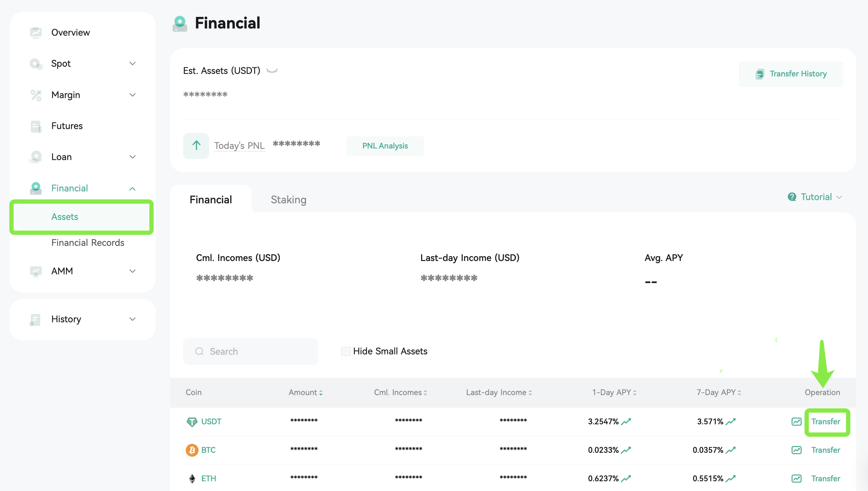Click the Today's PNL up-arrow icon

[x=196, y=146]
